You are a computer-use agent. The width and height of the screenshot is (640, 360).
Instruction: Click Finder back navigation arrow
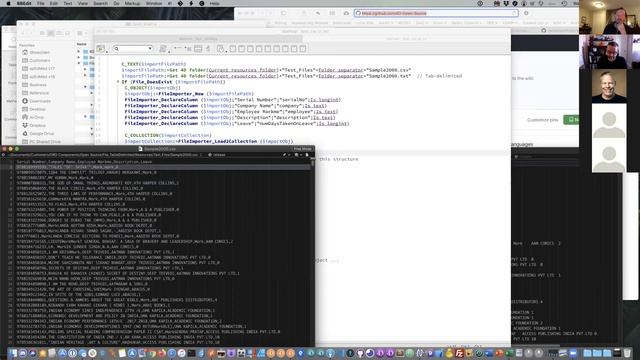pos(23,33)
